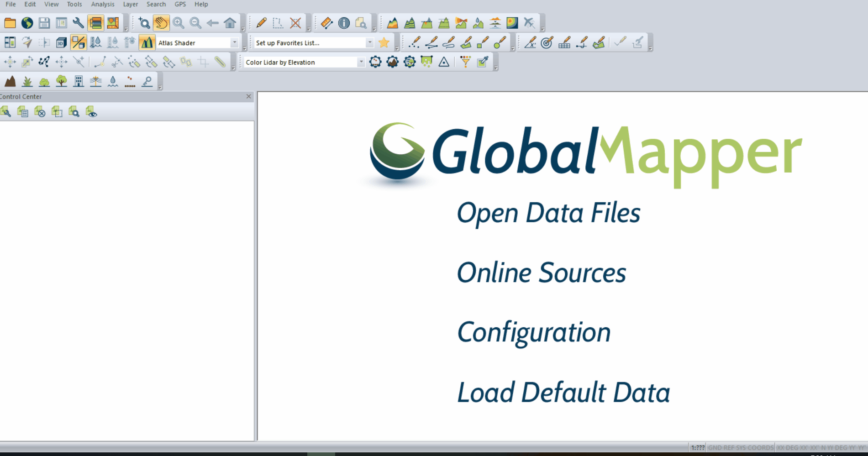The height and width of the screenshot is (456, 868).
Task: Select the range ring target tool
Action: (547, 43)
